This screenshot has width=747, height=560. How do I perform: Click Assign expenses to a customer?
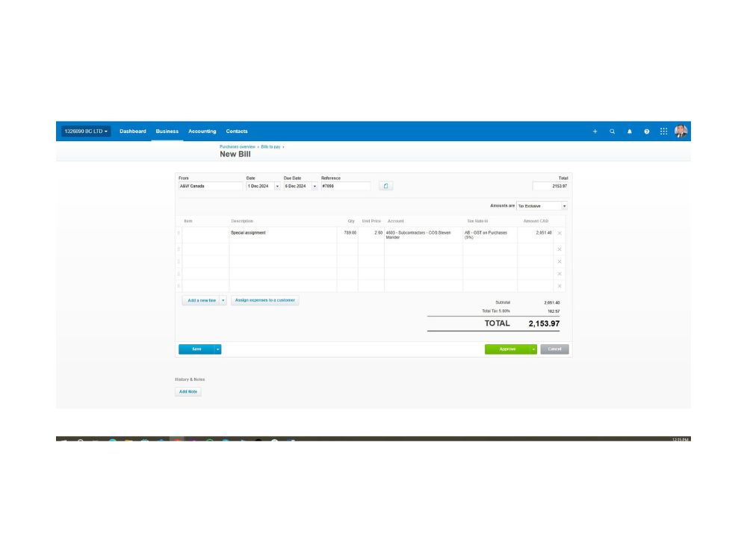(265, 300)
